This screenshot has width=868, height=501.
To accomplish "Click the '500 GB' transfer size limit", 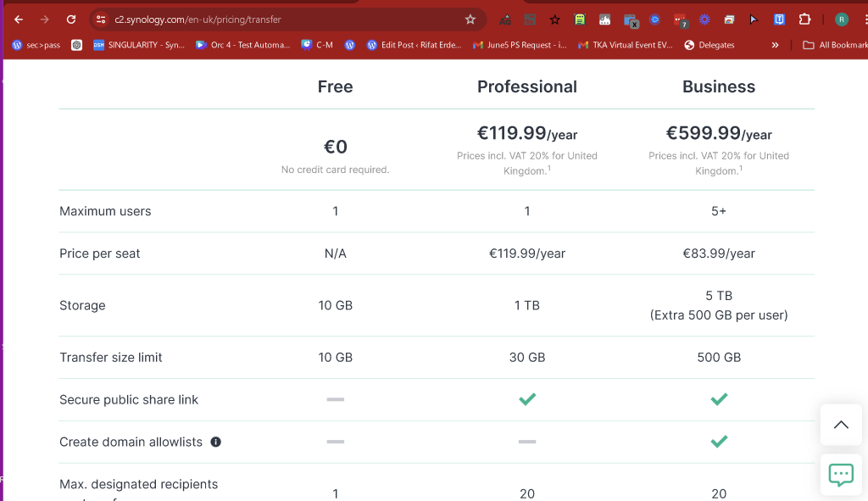I will click(719, 357).
